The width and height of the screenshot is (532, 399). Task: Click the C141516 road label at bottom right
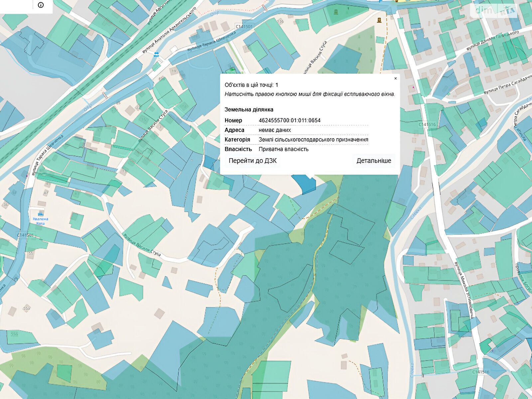[481, 372]
